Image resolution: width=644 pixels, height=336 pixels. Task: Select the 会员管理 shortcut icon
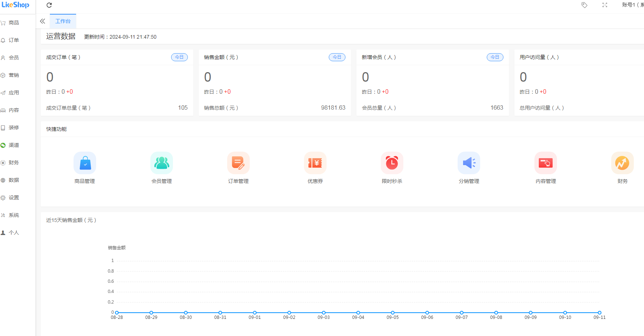coord(162,163)
